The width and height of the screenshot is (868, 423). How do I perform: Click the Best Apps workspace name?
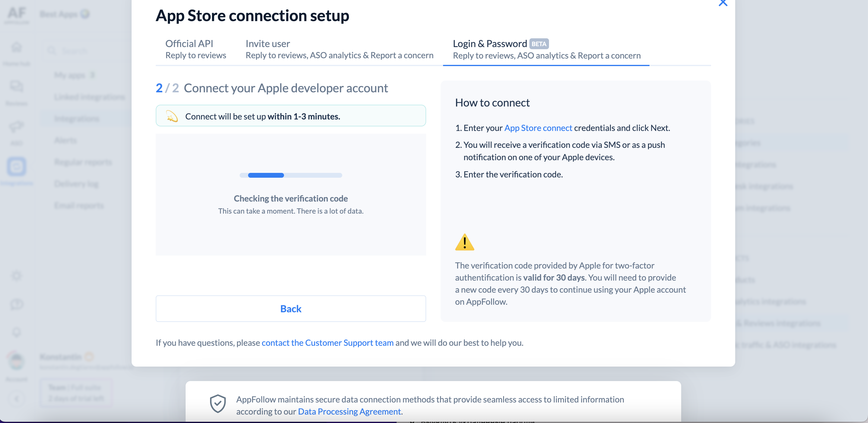[x=59, y=14]
